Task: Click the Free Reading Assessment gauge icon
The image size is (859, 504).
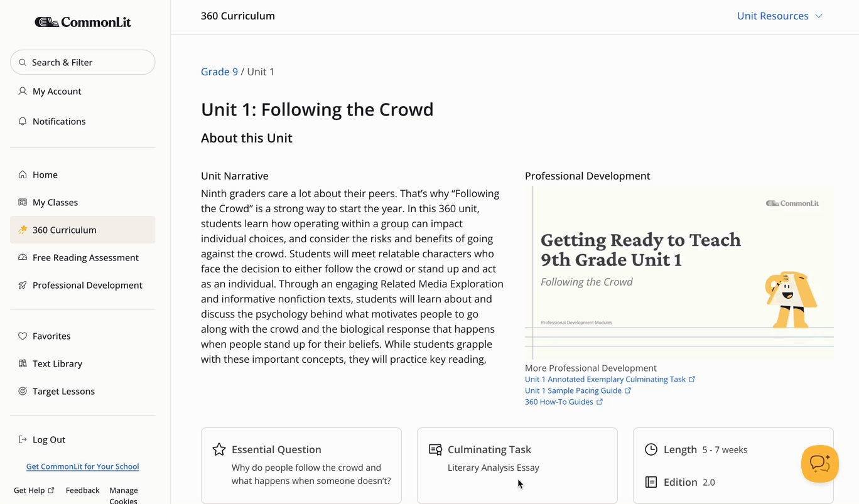Action: [x=23, y=257]
